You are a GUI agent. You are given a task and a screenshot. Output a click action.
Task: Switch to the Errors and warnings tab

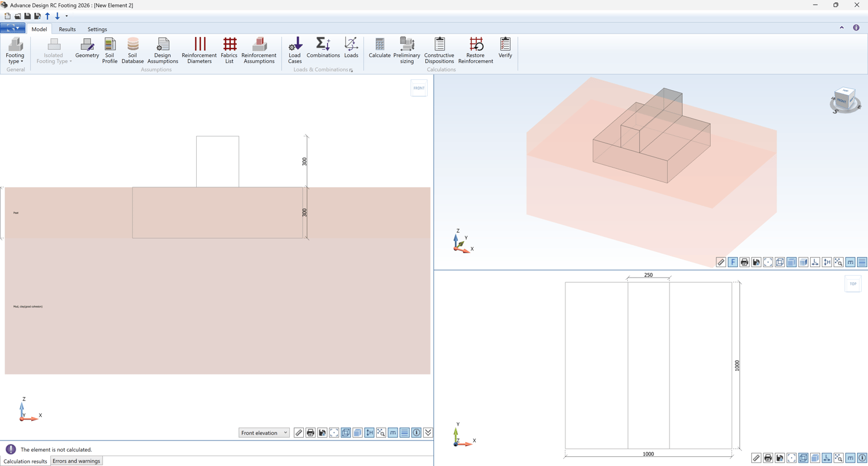click(76, 461)
